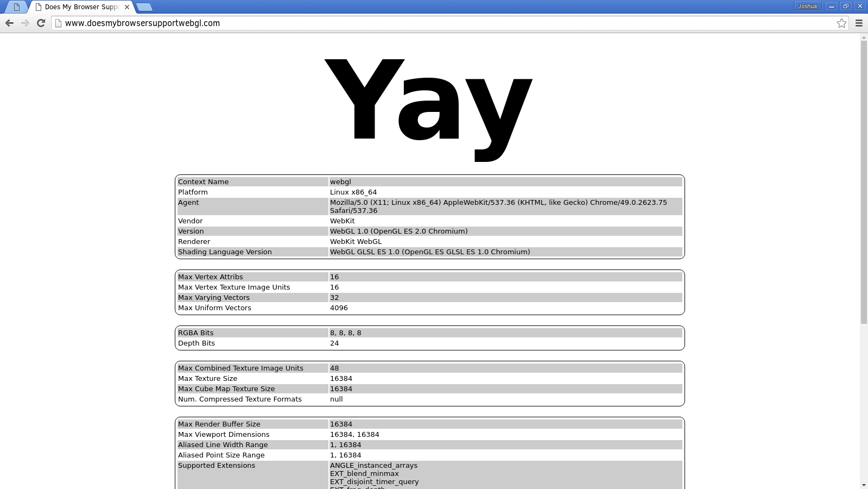Minimize the browser window
The width and height of the screenshot is (868, 489).
(832, 6)
